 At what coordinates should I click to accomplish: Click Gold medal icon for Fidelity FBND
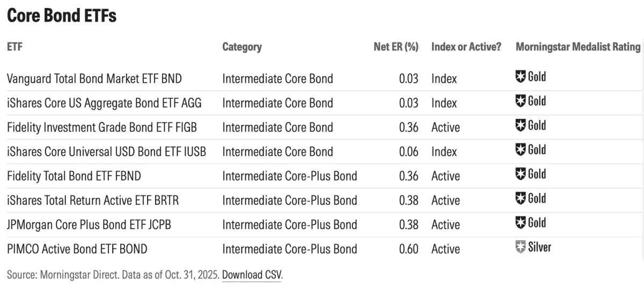pos(521,174)
